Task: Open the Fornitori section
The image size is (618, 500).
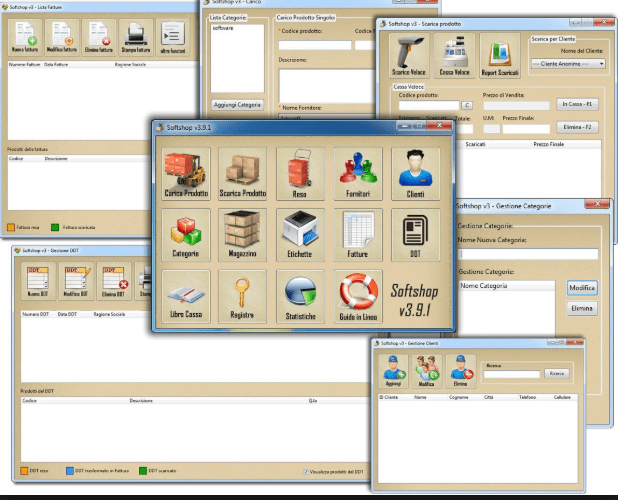Action: click(358, 174)
